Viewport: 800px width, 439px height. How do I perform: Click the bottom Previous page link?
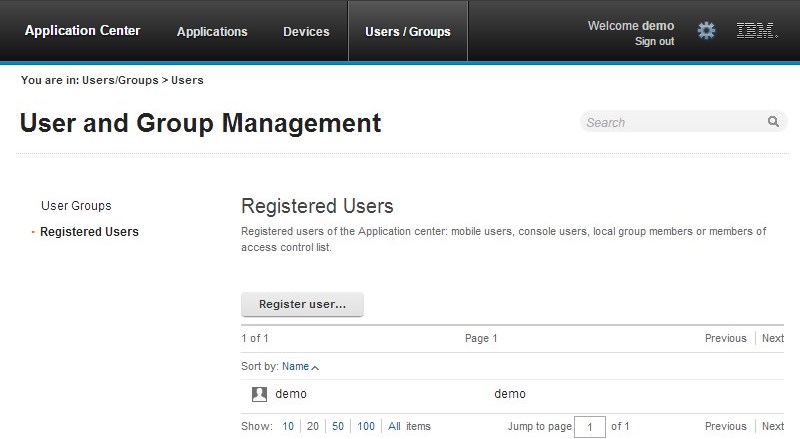coord(726,426)
